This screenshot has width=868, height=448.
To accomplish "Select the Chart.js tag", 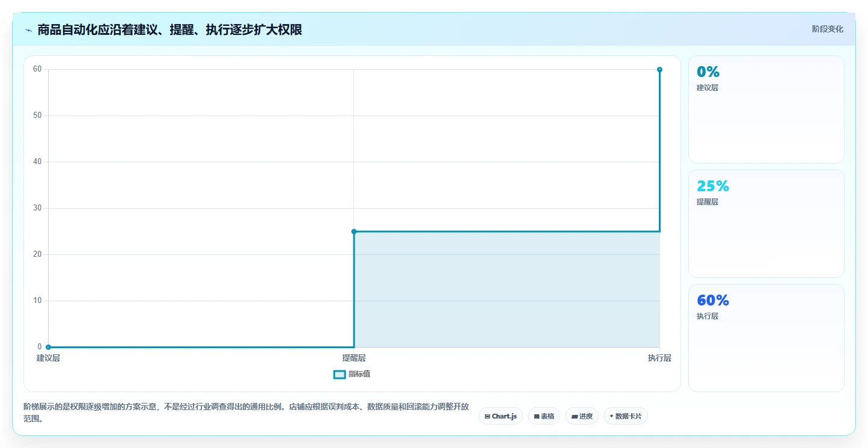I will pos(501,416).
